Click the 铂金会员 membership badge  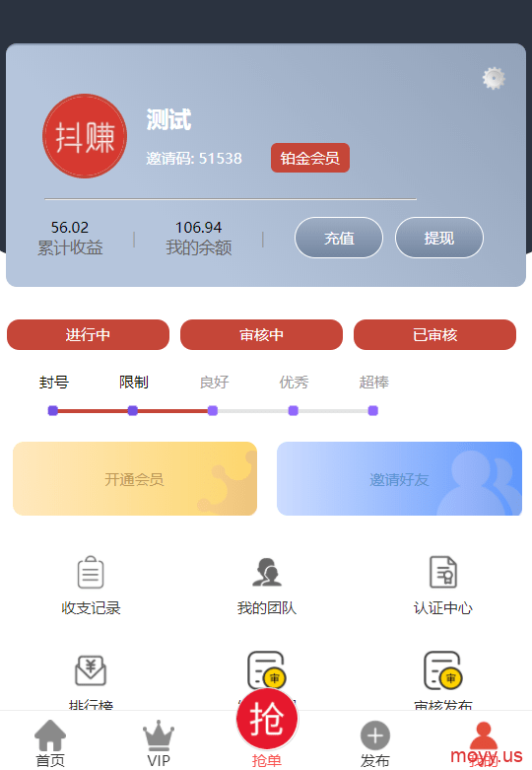click(310, 158)
